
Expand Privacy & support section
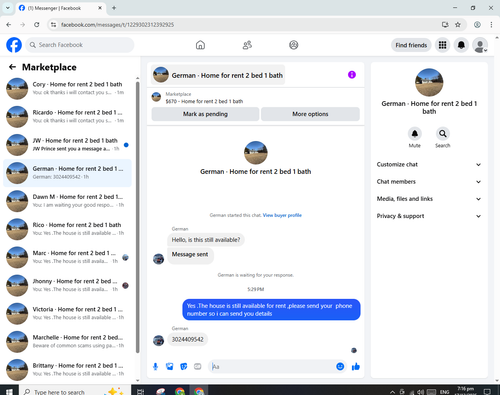point(429,216)
